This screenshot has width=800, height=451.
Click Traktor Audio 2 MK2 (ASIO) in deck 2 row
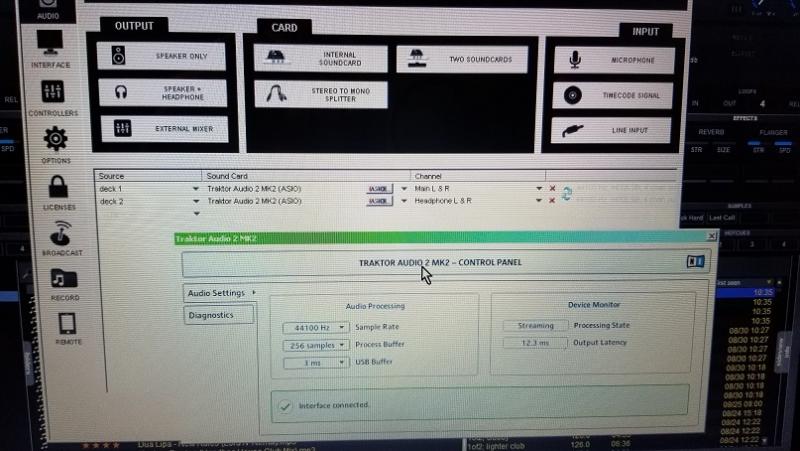(254, 201)
